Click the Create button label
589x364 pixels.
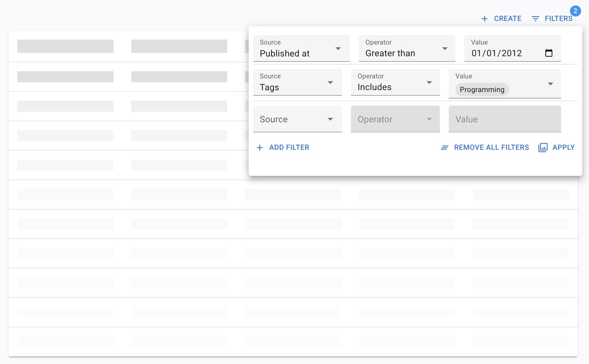tap(508, 19)
